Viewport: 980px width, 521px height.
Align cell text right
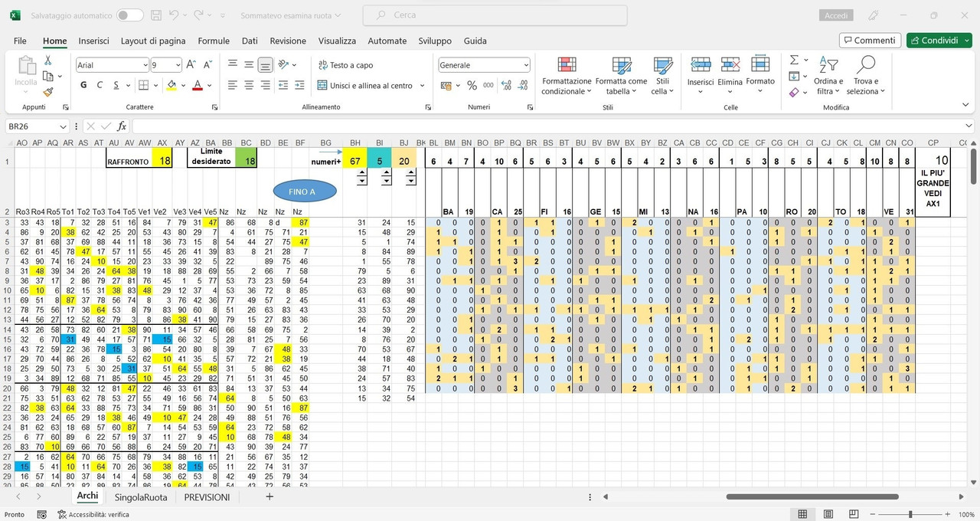(266, 85)
